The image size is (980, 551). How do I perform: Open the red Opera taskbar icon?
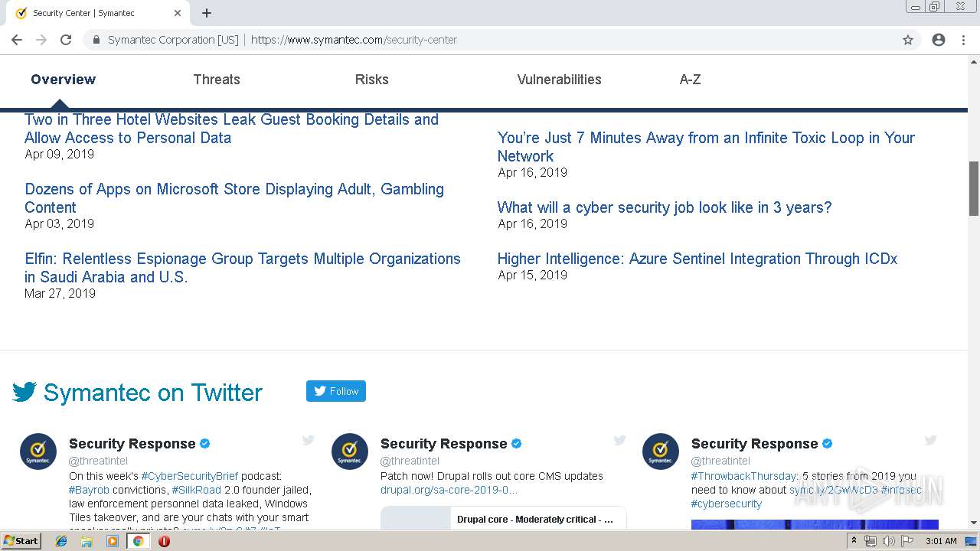point(164,541)
